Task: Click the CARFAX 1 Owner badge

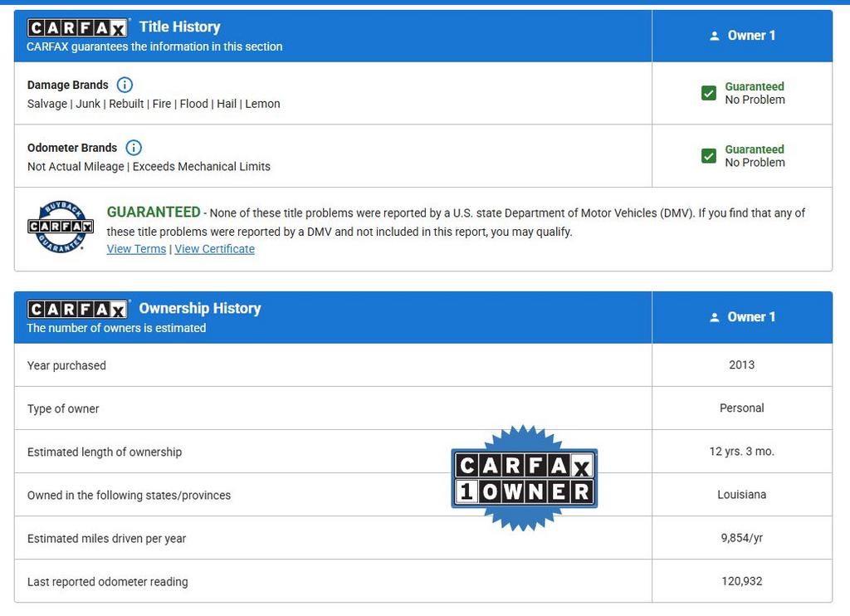Action: click(524, 478)
